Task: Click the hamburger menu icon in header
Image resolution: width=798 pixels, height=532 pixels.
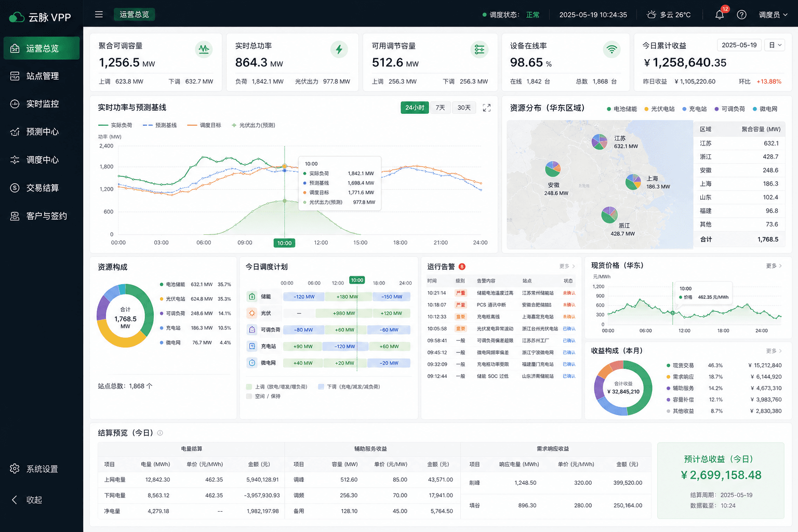Action: tap(99, 15)
